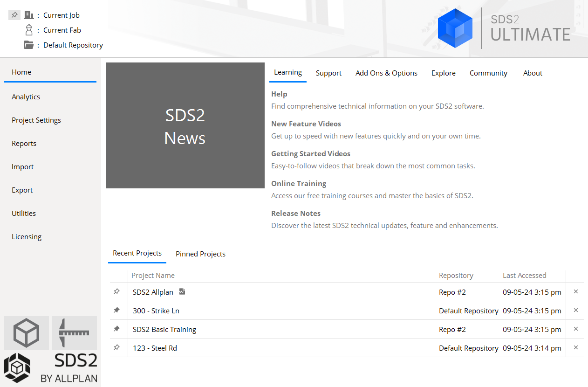
Task: Show the Recent Projects tab
Action: pos(137,253)
